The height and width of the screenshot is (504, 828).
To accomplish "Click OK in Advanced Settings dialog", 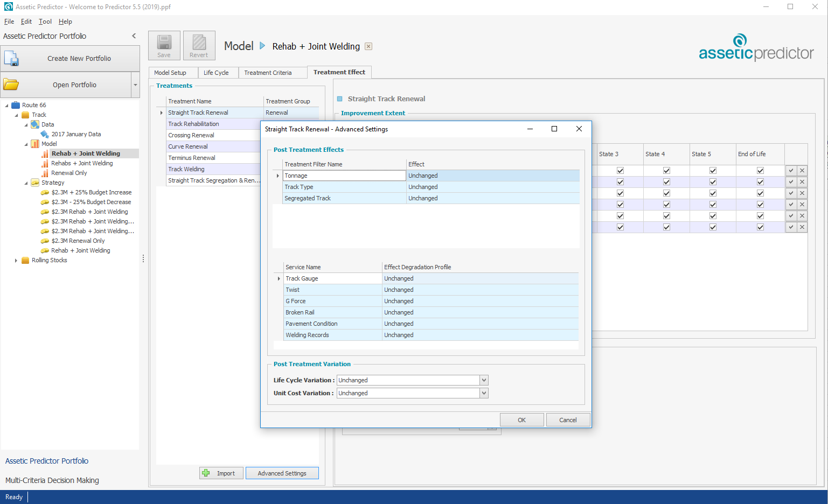I will point(521,420).
